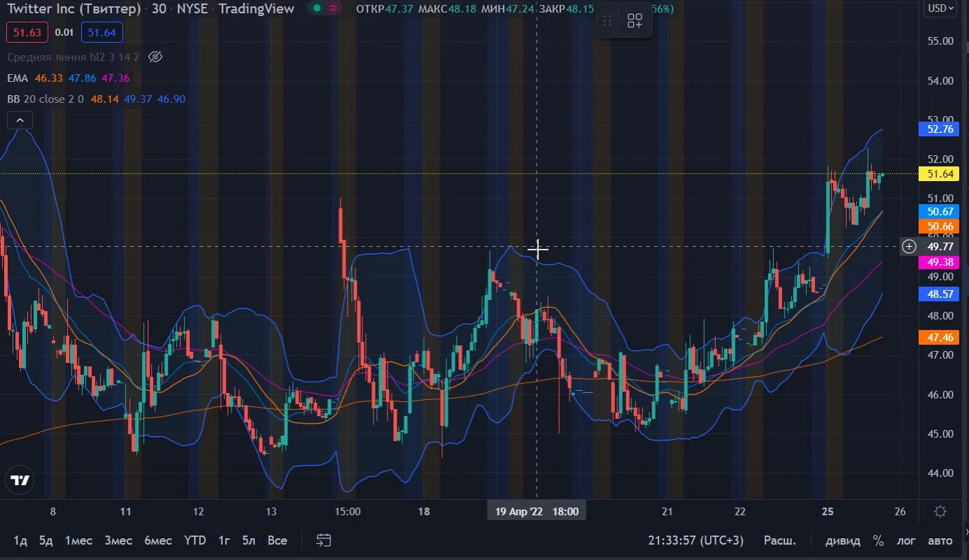
Task: Select the 3мес time range
Action: click(118, 540)
